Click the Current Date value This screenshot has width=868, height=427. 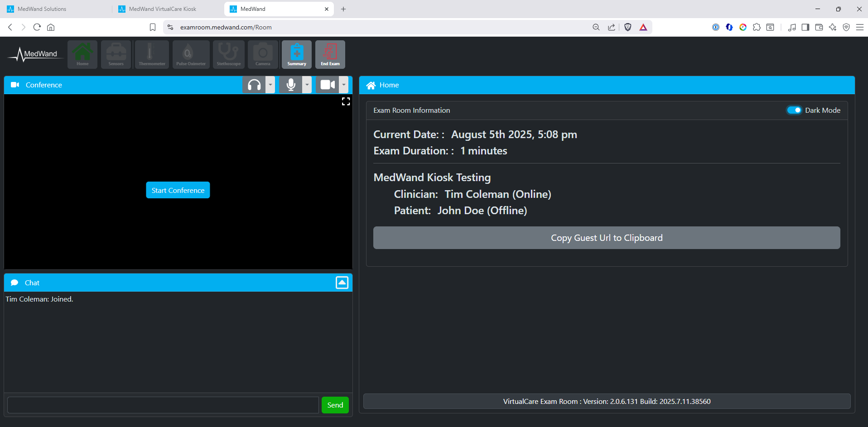pyautogui.click(x=514, y=134)
